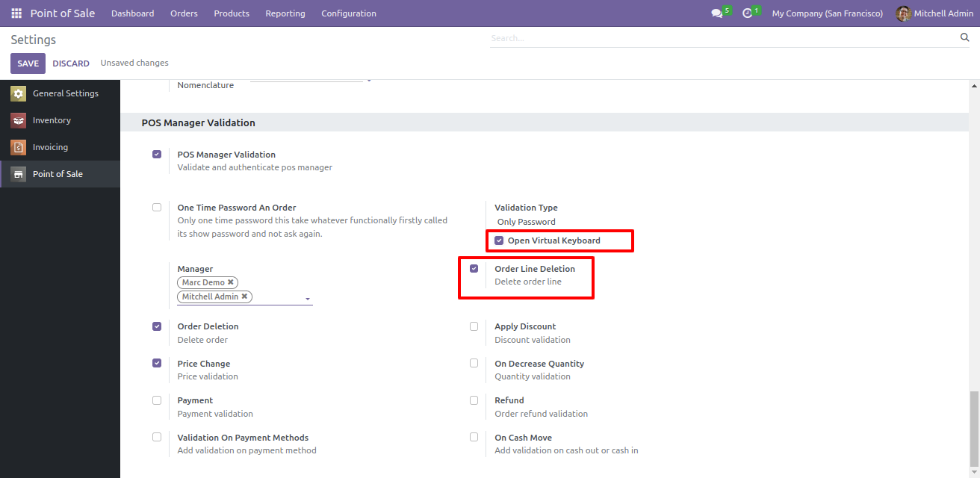Click the search magnifier icon
Viewport: 980px width, 478px height.
pyautogui.click(x=964, y=37)
